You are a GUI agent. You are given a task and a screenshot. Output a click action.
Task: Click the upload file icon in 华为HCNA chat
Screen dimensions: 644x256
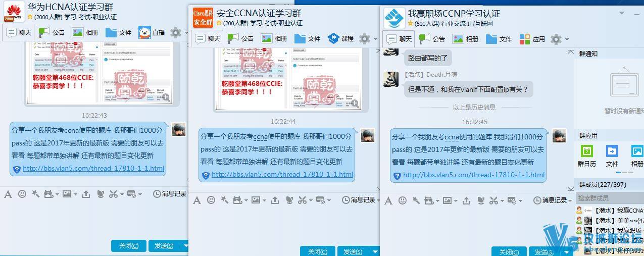click(86, 194)
